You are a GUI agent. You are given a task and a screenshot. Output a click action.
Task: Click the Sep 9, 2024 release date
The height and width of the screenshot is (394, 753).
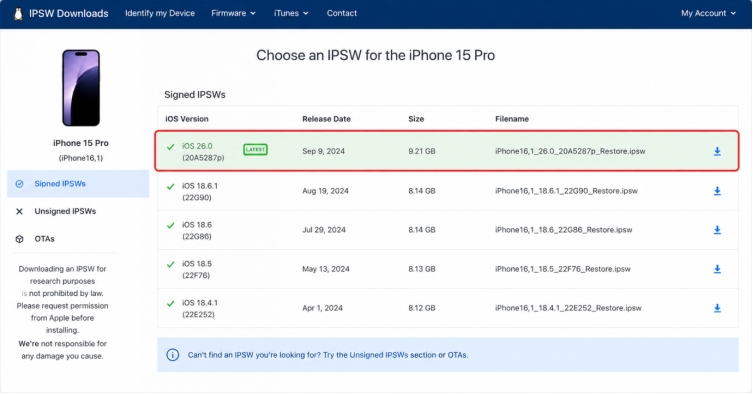(323, 151)
